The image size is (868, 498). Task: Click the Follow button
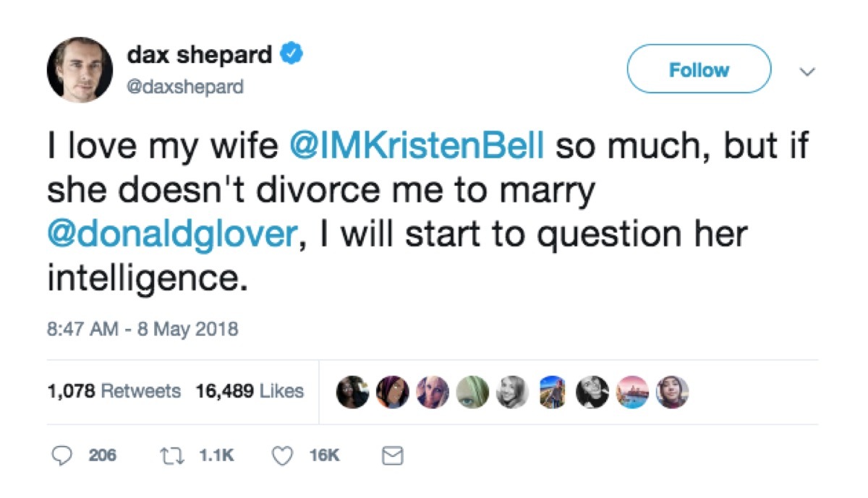[698, 69]
